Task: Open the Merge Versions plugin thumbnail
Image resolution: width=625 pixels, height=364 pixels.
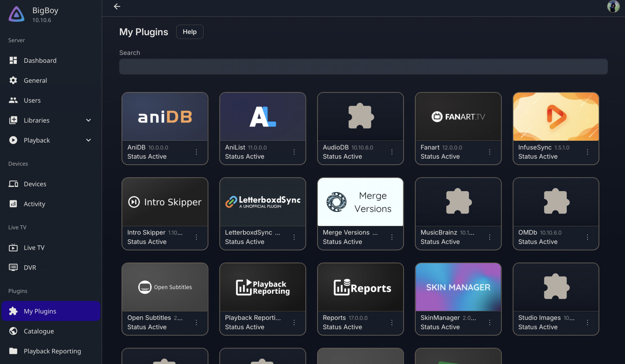Action: click(x=360, y=202)
